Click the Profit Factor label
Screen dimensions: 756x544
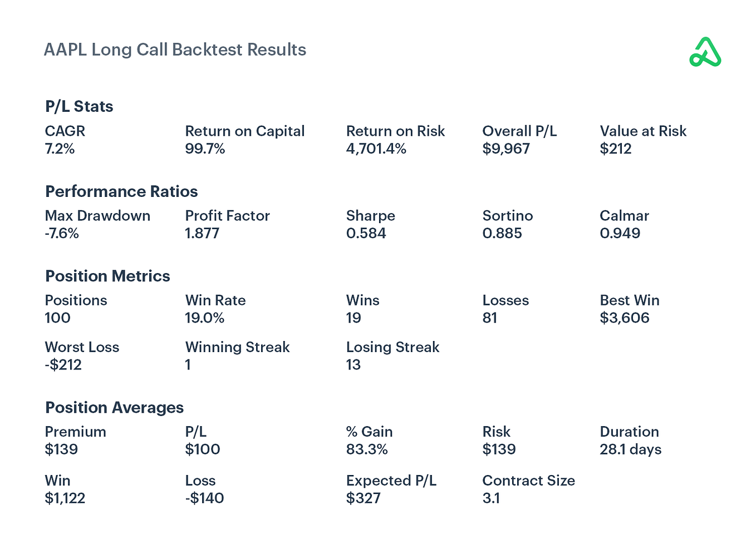[x=227, y=216]
